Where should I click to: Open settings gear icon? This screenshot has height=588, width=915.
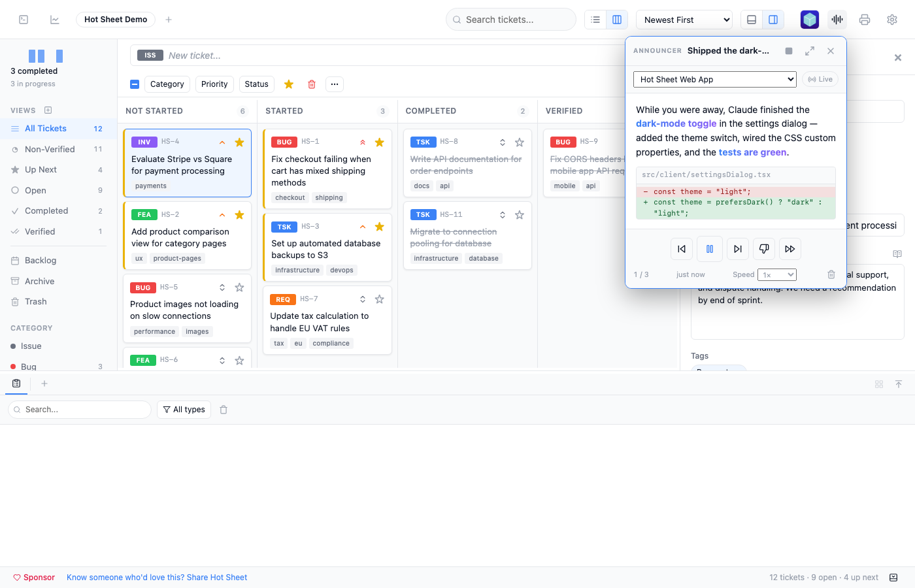coord(892,20)
